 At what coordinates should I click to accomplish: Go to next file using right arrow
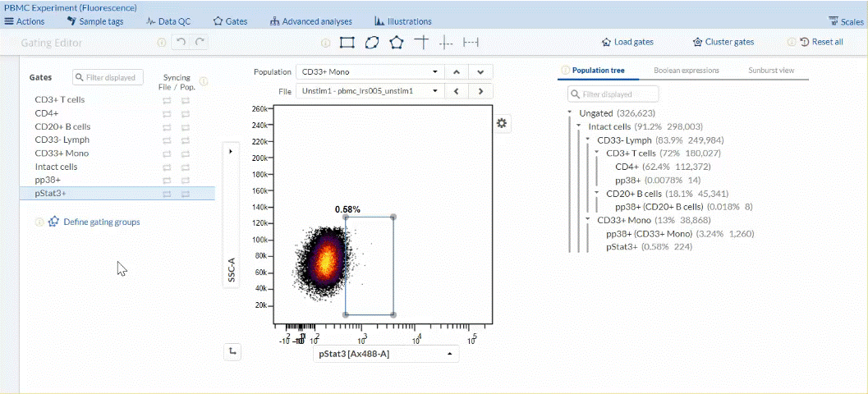480,91
